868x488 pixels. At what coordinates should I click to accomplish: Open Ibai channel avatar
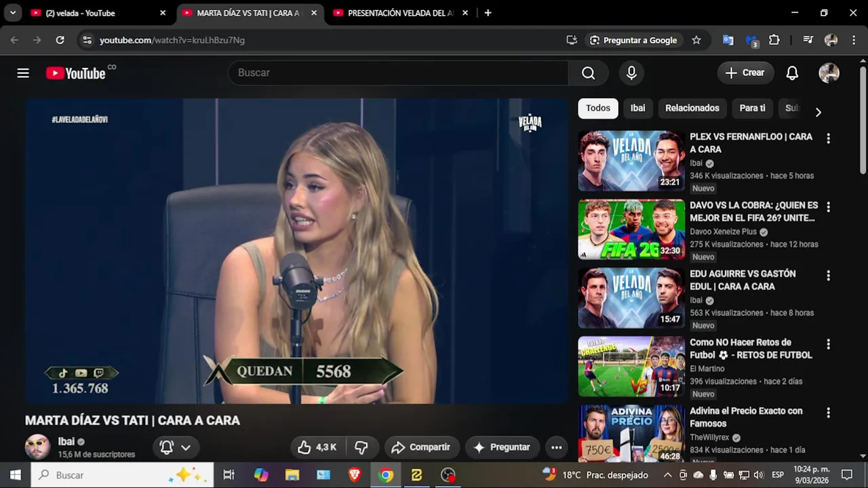(x=37, y=447)
